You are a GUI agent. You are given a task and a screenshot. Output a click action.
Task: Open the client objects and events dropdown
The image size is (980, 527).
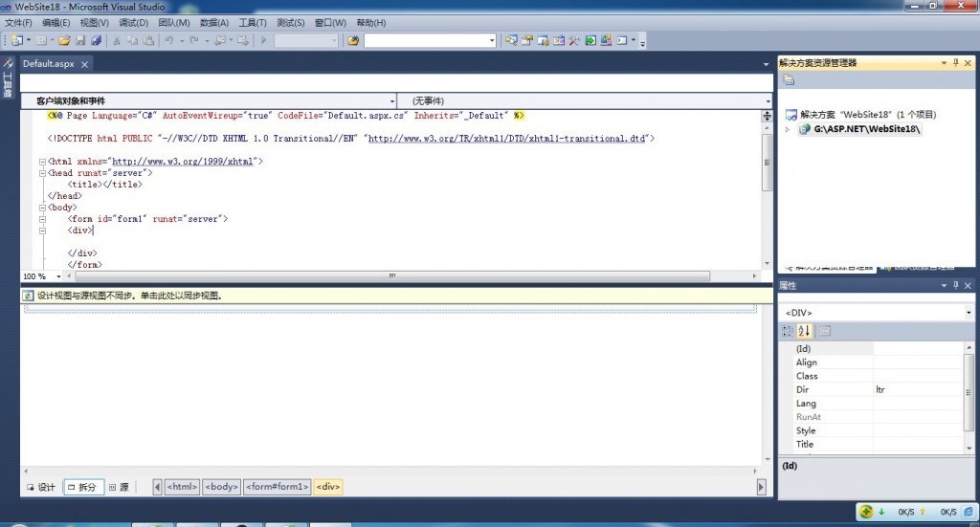(x=391, y=101)
